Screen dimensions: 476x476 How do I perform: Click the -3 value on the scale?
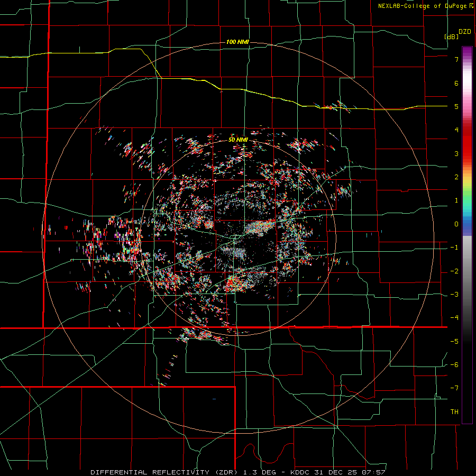454,295
